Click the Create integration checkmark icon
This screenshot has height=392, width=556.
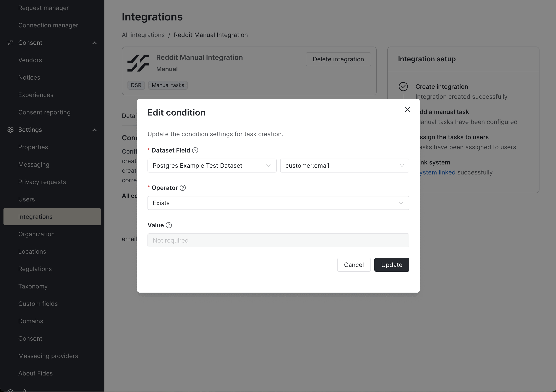pyautogui.click(x=403, y=87)
